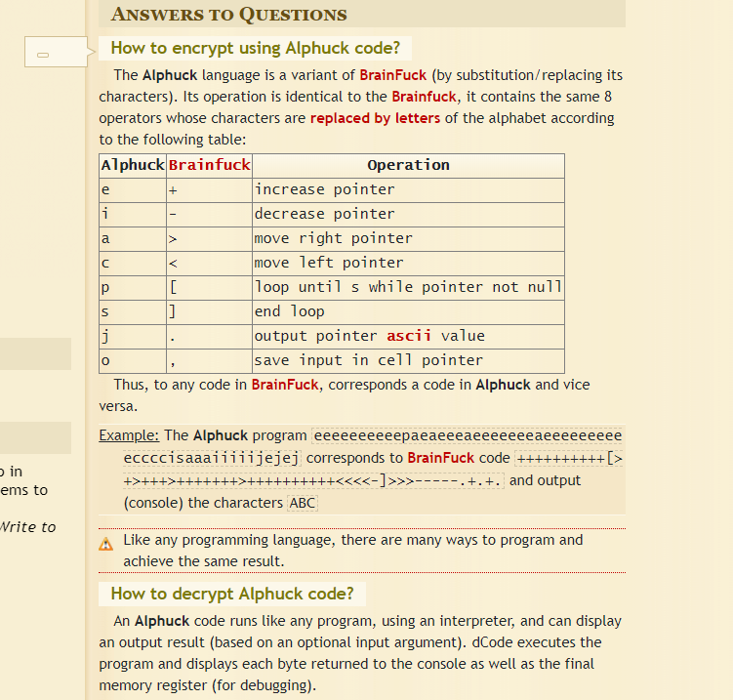The width and height of the screenshot is (733, 700).
Task: Click table cell 'save input in cell pointer'
Action: point(409,360)
